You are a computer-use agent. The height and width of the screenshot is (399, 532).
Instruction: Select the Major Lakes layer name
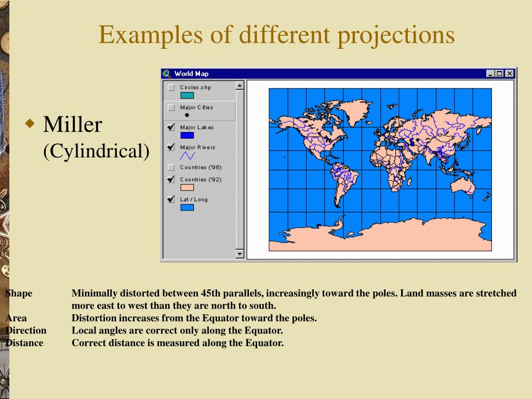(197, 128)
